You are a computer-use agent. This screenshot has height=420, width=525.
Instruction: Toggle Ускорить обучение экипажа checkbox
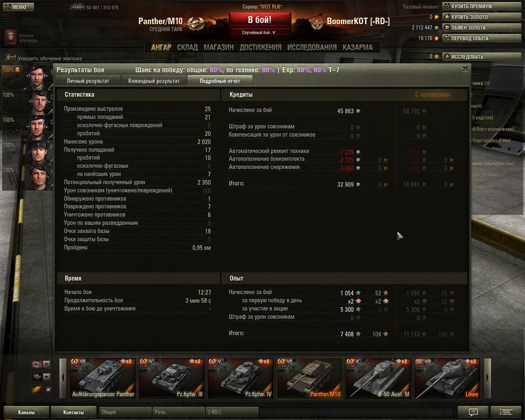(13, 58)
